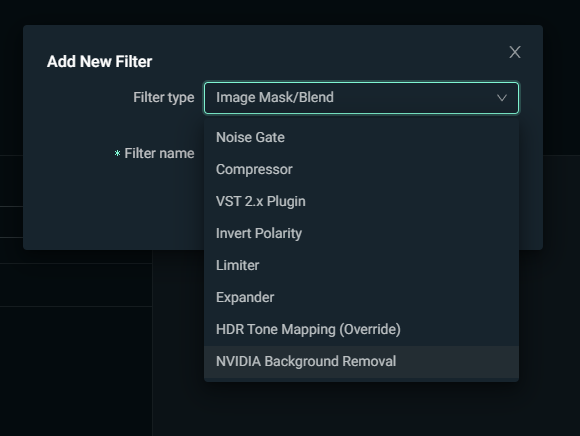Click the dark backdrop above the dialog
The height and width of the screenshot is (436, 580).
click(x=290, y=12)
